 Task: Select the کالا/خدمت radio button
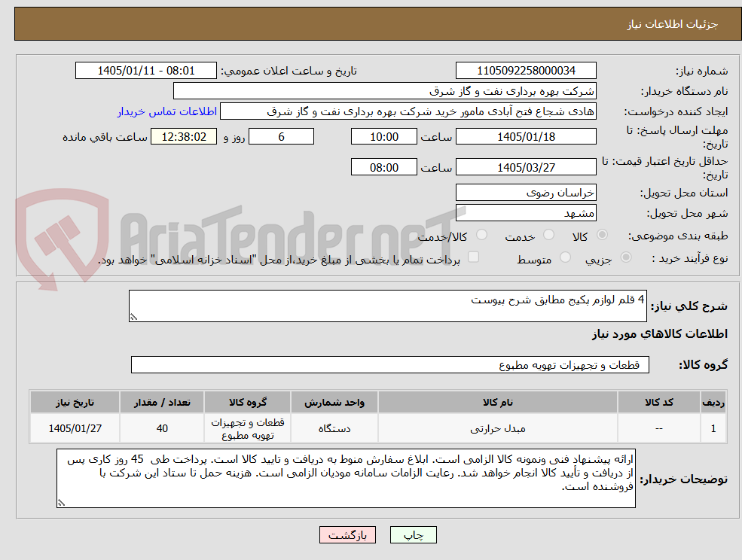[481, 235]
